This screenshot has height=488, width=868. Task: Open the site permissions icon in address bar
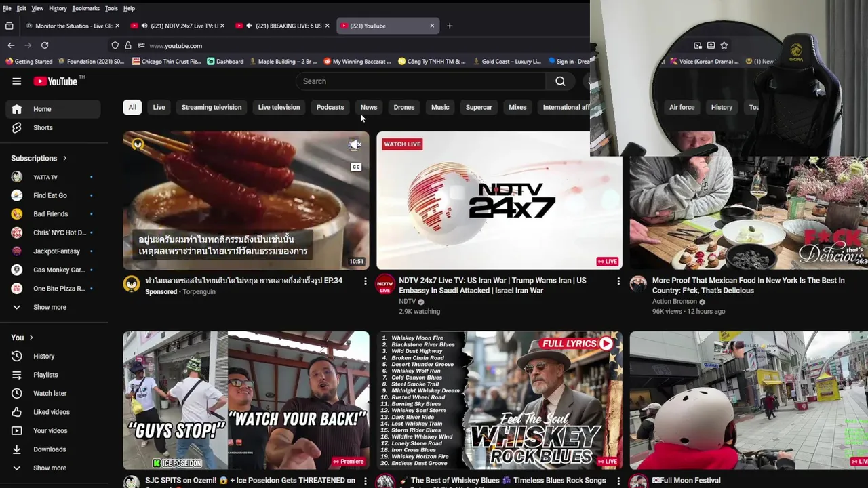pyautogui.click(x=141, y=45)
